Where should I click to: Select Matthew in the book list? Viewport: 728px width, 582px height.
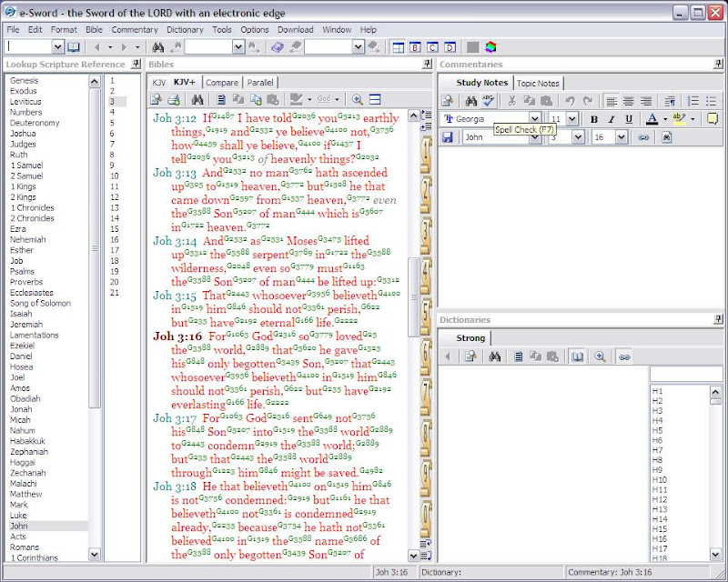[x=26, y=494]
